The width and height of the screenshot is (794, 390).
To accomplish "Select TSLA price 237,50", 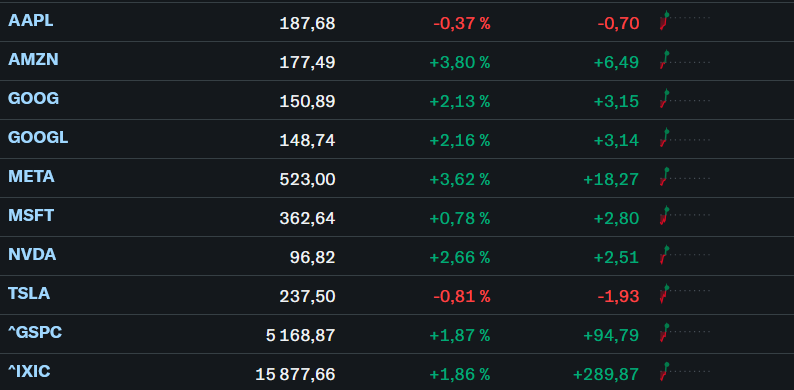I will (x=307, y=296).
